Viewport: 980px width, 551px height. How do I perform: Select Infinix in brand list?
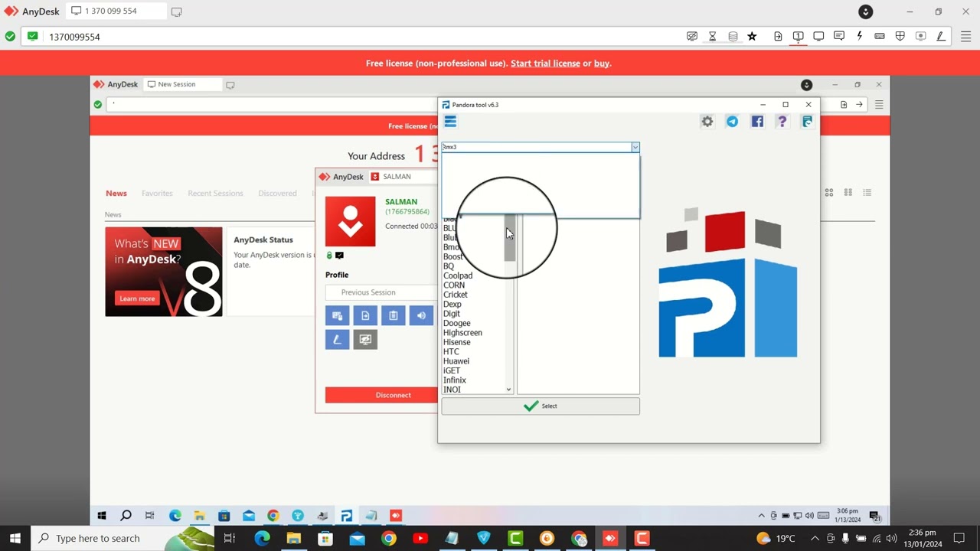click(455, 380)
